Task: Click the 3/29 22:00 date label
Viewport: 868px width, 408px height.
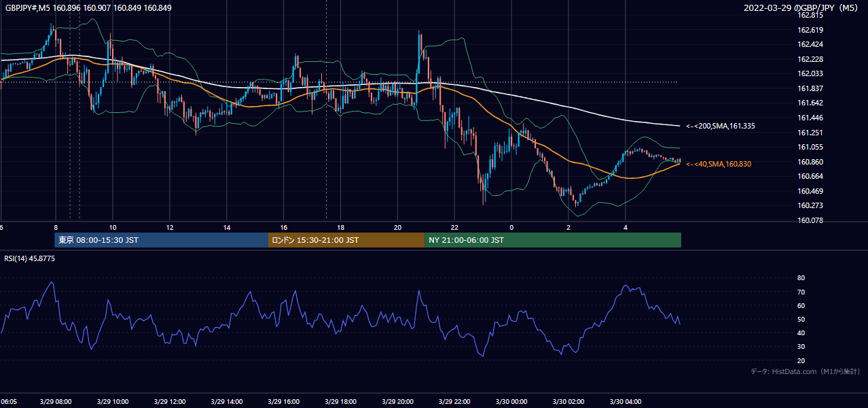Action: point(454,401)
